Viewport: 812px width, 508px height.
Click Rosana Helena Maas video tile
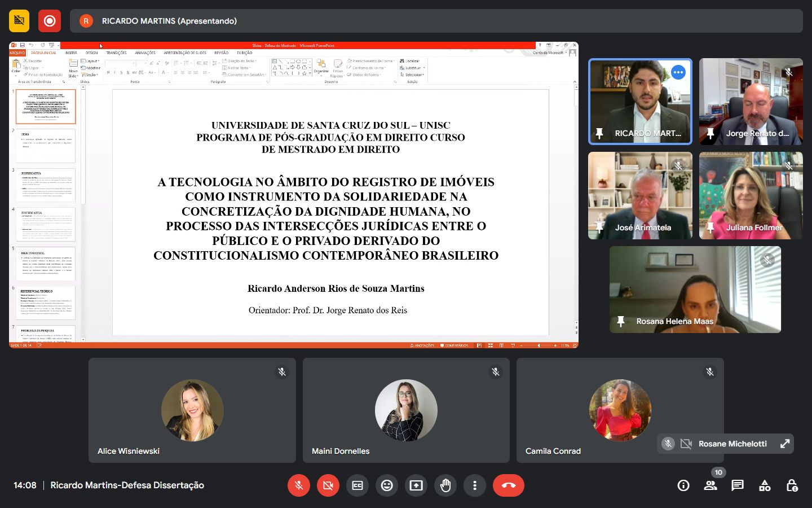coord(695,289)
